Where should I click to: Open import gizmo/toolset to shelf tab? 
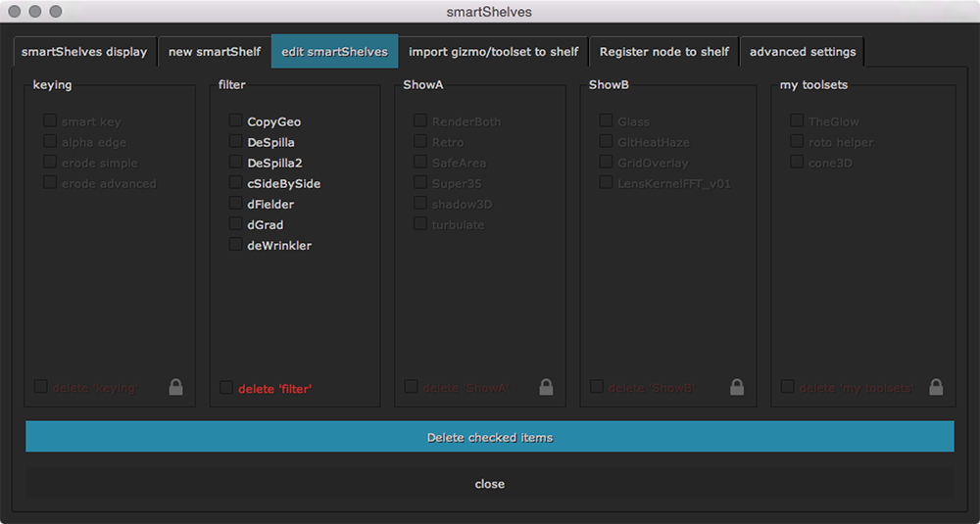[493, 52]
